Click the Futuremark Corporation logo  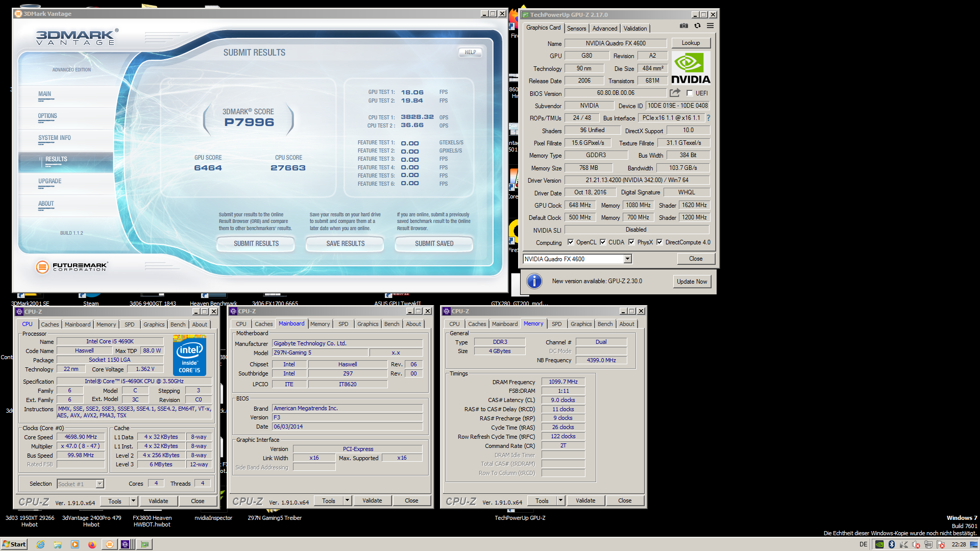coord(71,267)
